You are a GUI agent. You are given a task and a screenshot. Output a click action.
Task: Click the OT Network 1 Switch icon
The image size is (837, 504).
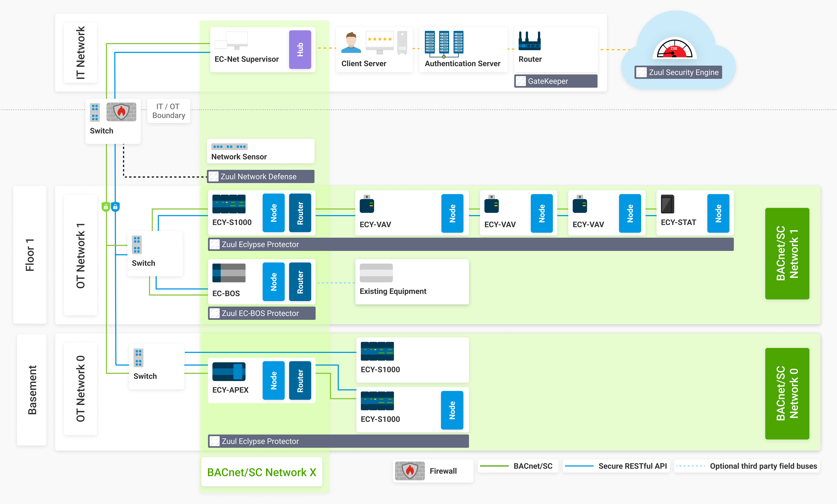pos(137,245)
